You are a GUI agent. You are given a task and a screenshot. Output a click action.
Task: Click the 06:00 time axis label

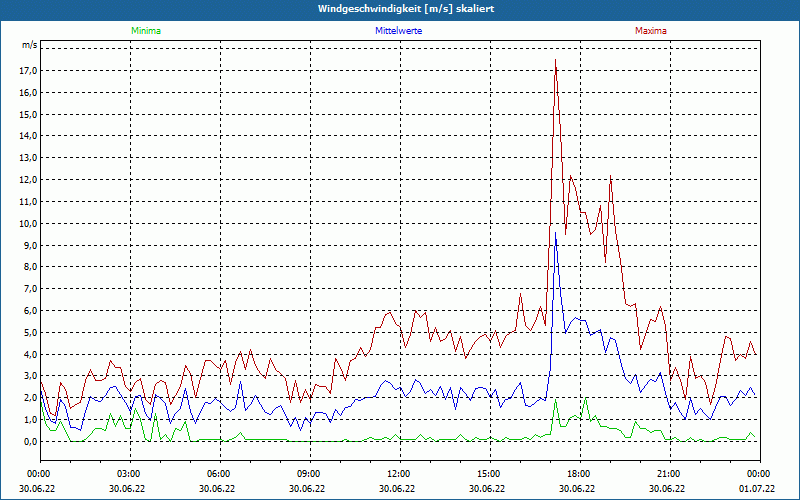click(x=220, y=474)
